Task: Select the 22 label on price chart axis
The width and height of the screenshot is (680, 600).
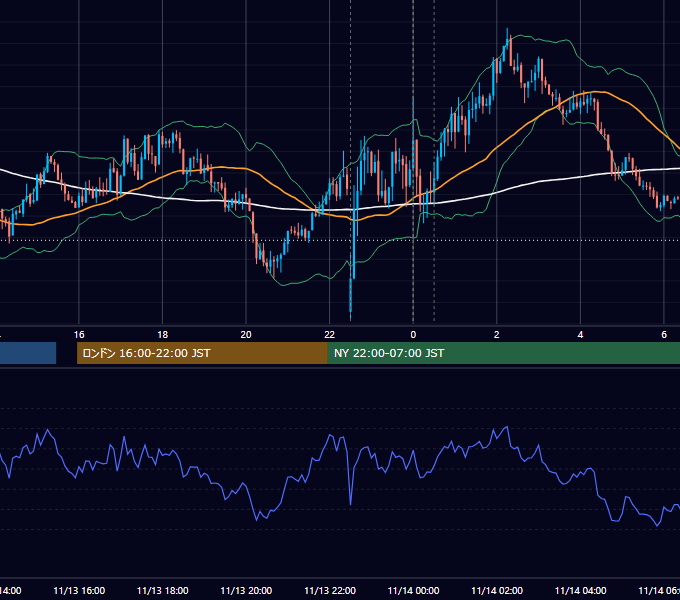Action: (330, 335)
